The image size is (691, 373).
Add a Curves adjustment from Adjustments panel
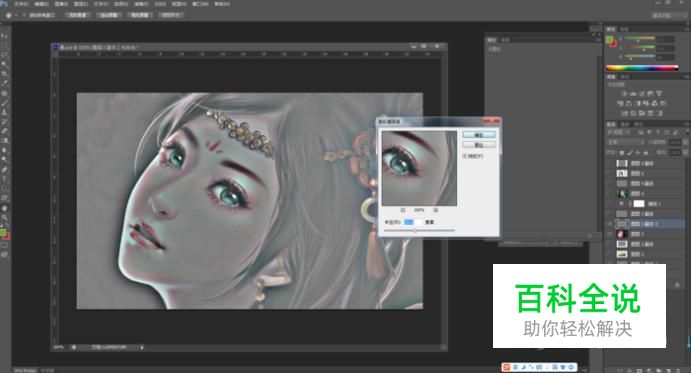(642, 93)
